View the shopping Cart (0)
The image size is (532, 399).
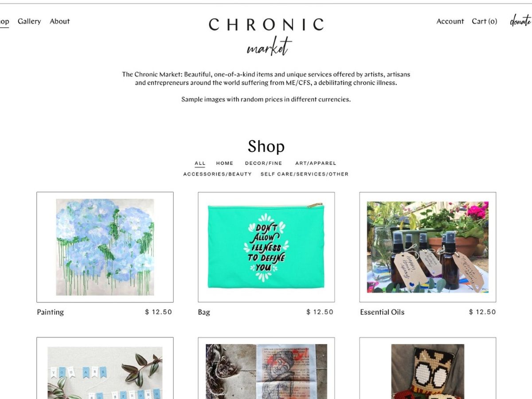(x=485, y=21)
